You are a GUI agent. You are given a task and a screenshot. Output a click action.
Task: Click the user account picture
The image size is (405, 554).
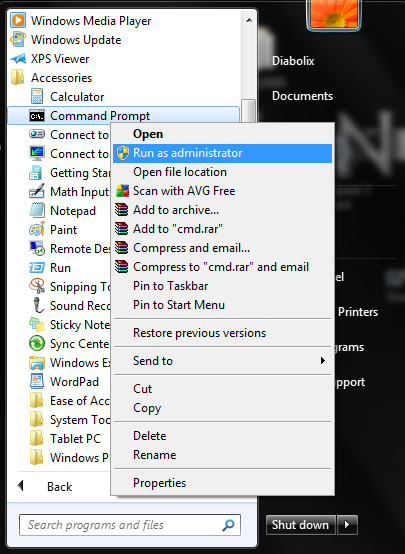coord(334,14)
